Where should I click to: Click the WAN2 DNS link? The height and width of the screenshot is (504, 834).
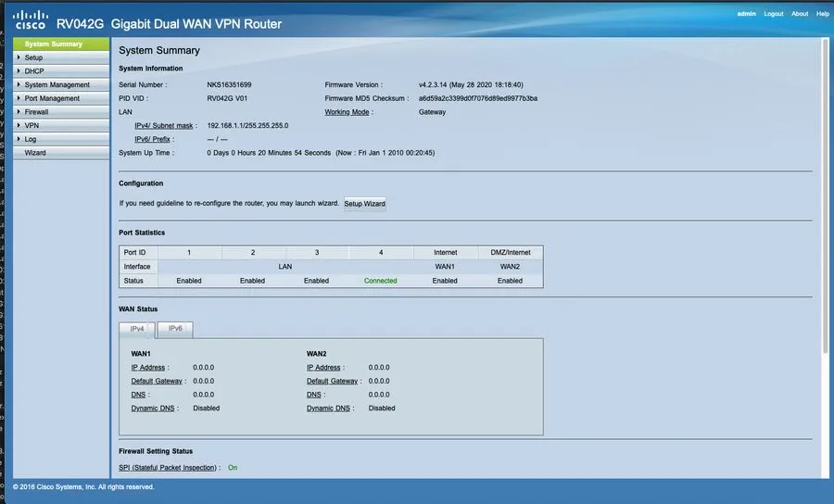[x=314, y=395]
